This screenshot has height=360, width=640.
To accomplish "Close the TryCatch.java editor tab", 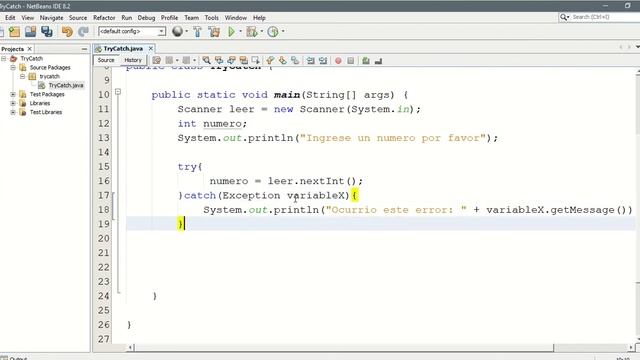I will point(151,49).
